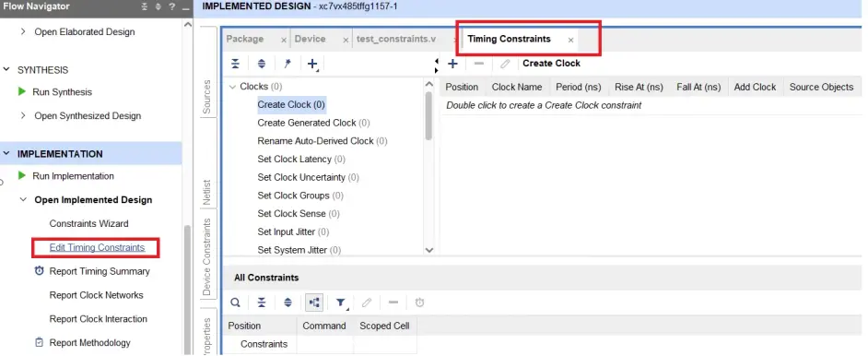Click green Run Synthesis play icon

[22, 91]
